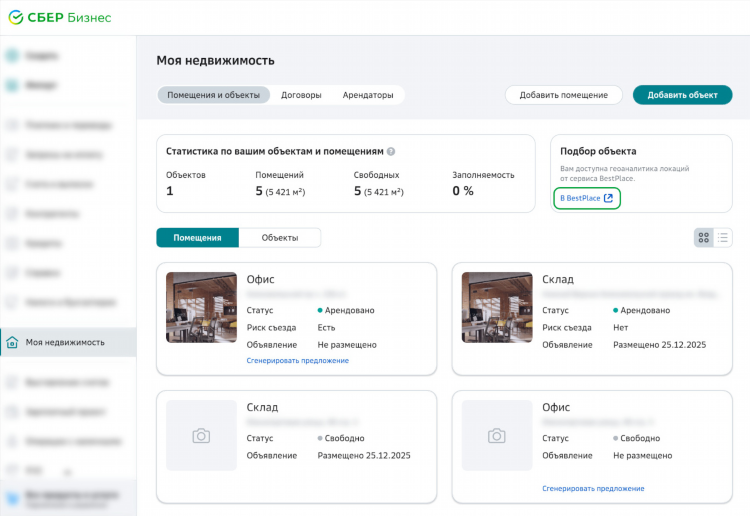Click Риск съезда value Есть
The width and height of the screenshot is (750, 516).
326,328
